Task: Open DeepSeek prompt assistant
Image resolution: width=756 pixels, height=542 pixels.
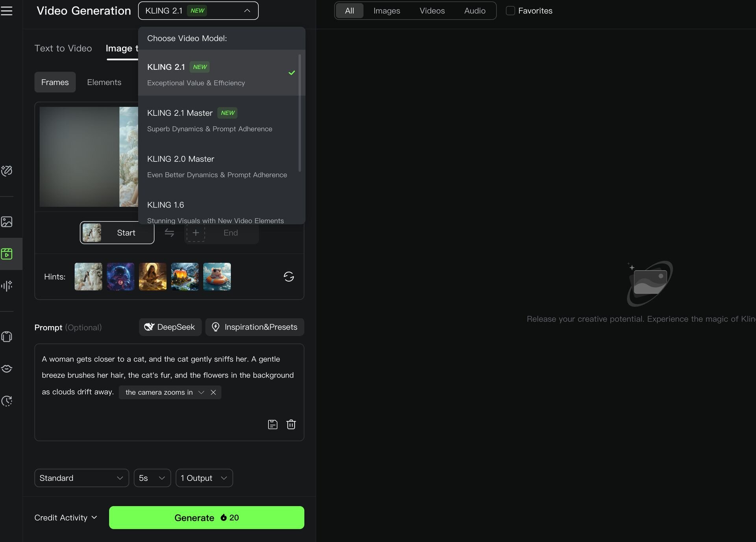Action: [170, 327]
